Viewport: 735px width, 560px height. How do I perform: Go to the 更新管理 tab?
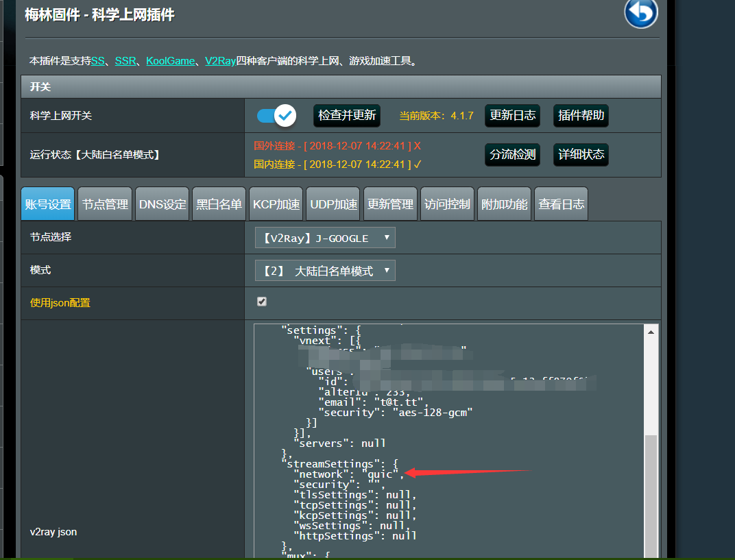(x=391, y=204)
